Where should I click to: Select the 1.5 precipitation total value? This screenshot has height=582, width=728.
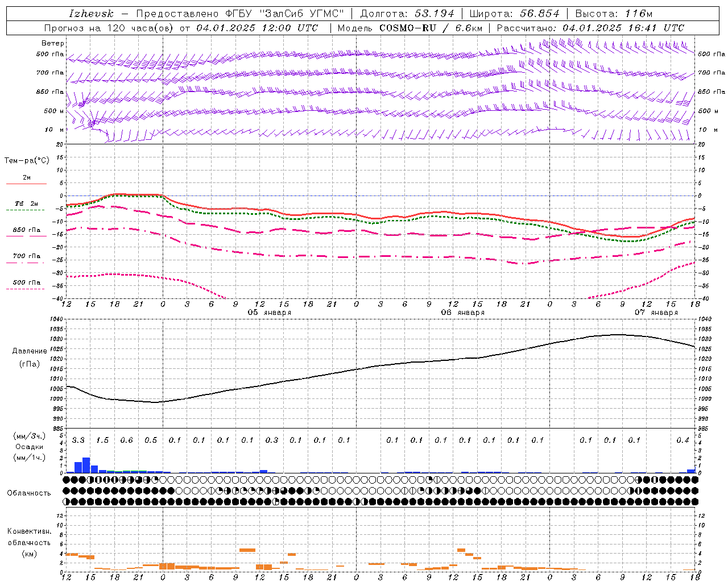102,440
